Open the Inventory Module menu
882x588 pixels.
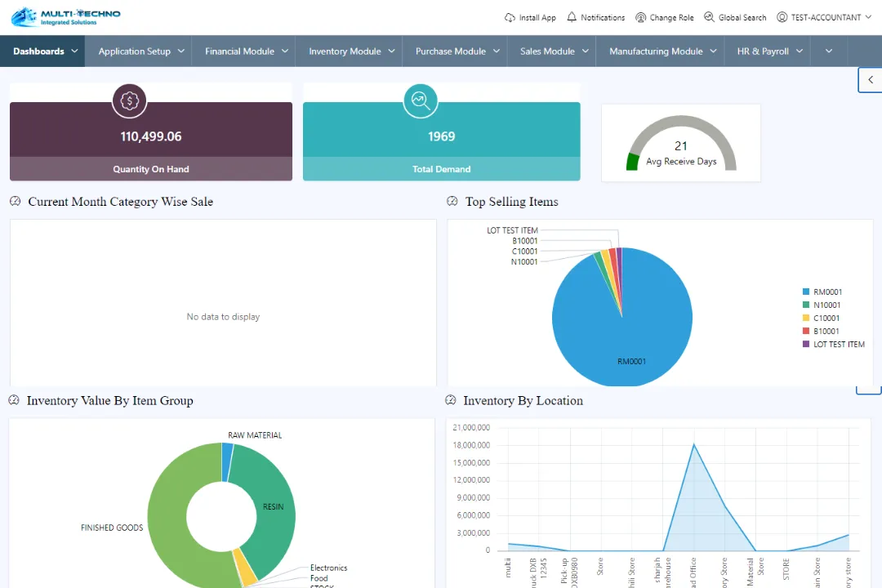tap(351, 51)
